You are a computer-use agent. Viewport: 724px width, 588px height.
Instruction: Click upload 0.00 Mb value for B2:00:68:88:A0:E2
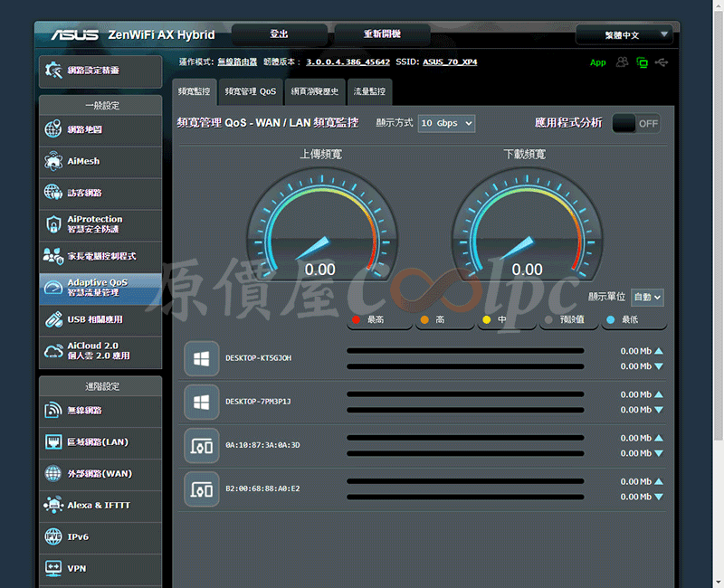click(x=636, y=481)
